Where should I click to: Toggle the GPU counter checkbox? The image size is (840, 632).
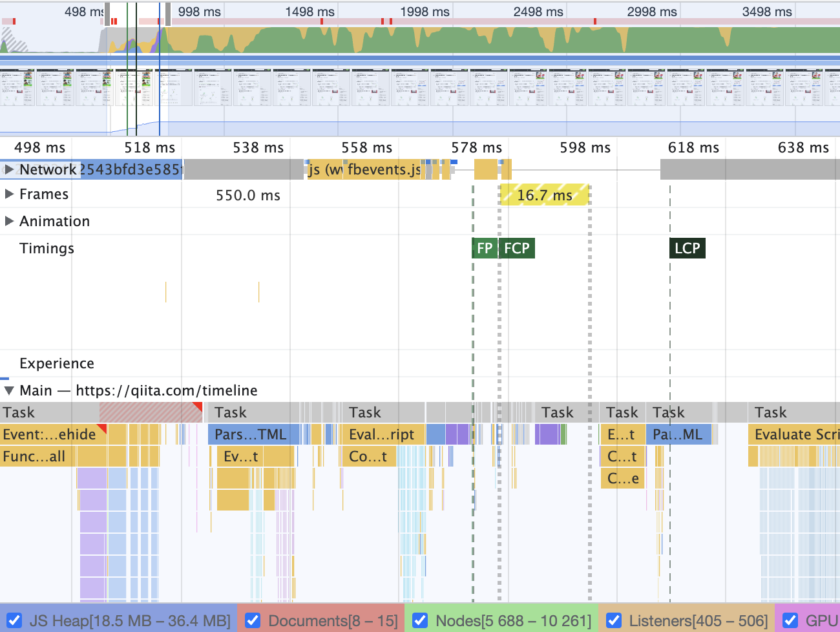tap(790, 620)
